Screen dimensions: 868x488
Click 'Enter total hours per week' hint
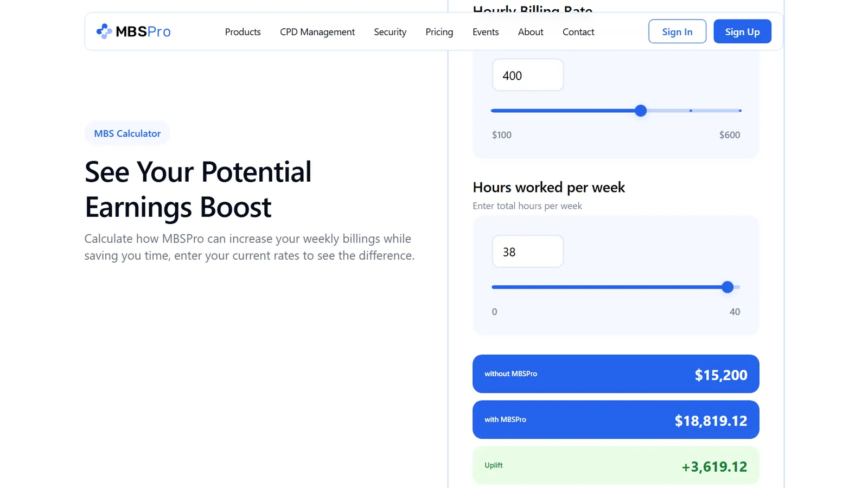click(x=527, y=206)
